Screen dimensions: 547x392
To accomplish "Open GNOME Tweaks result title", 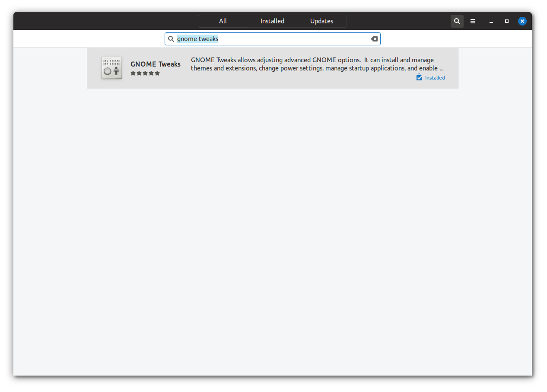I will point(156,64).
